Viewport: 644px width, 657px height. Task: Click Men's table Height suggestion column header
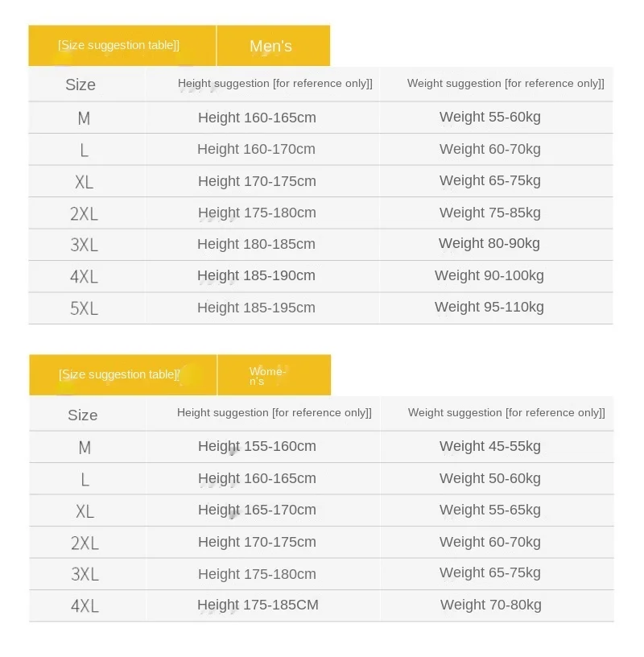275,84
